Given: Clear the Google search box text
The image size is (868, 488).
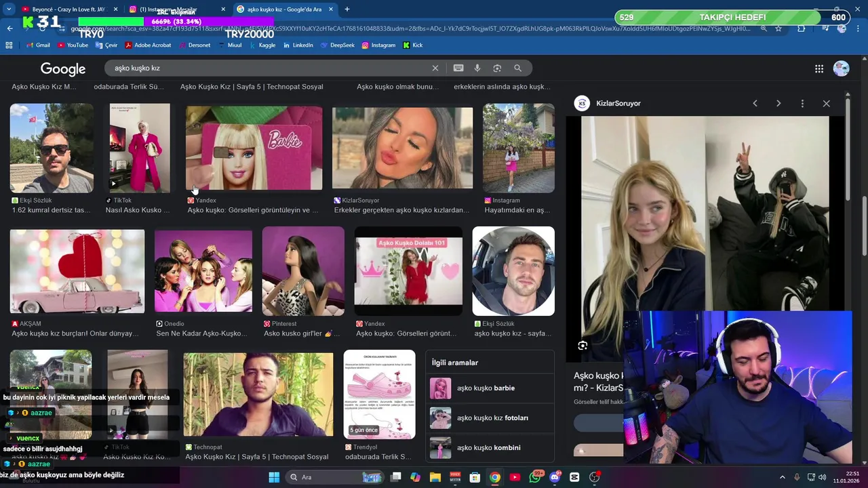Looking at the screenshot, I should [435, 68].
